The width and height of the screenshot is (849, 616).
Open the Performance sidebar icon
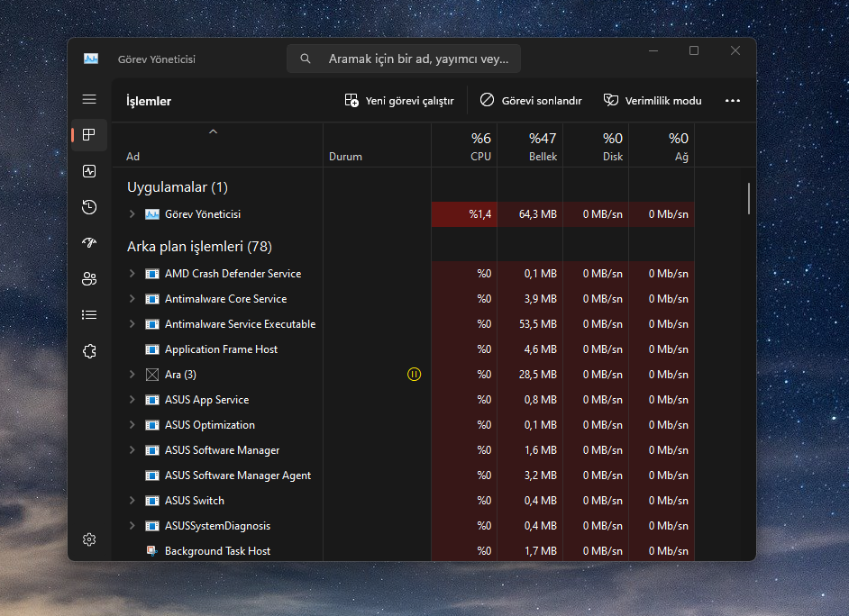point(89,171)
